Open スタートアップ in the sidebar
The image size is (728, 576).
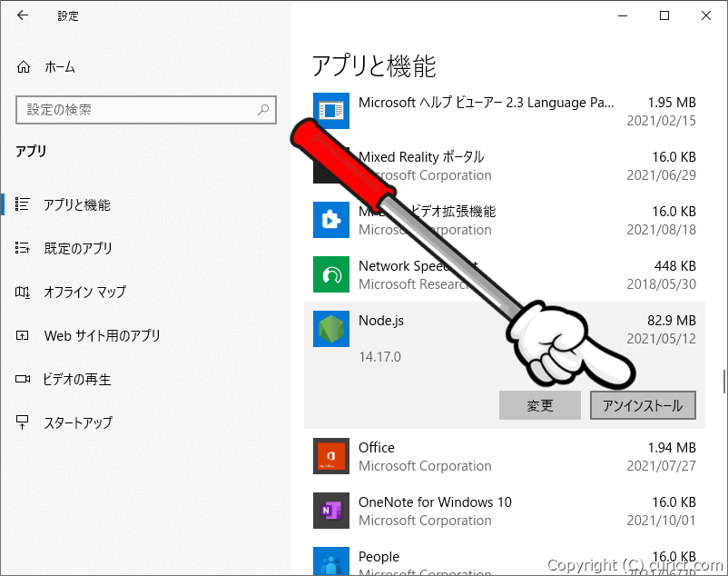coord(78,422)
